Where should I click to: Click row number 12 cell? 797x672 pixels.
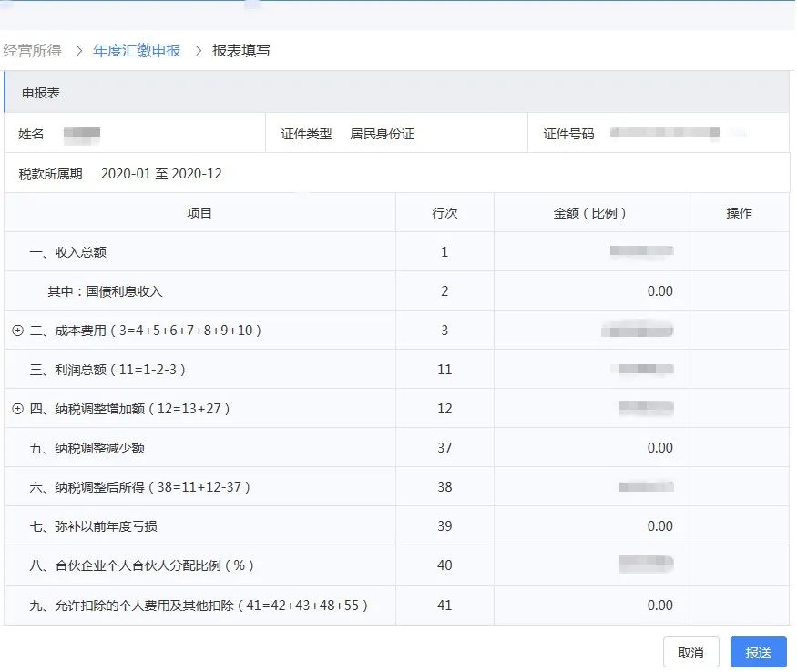click(444, 409)
